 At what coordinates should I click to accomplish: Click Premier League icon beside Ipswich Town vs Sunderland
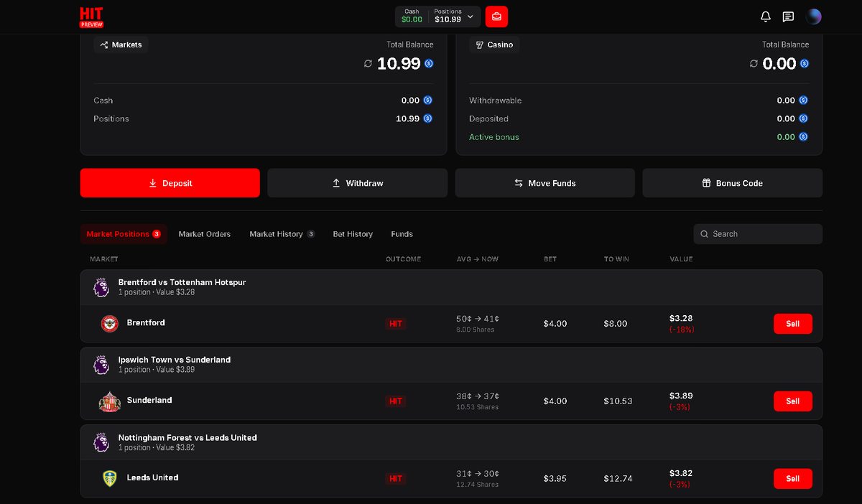[x=101, y=365]
